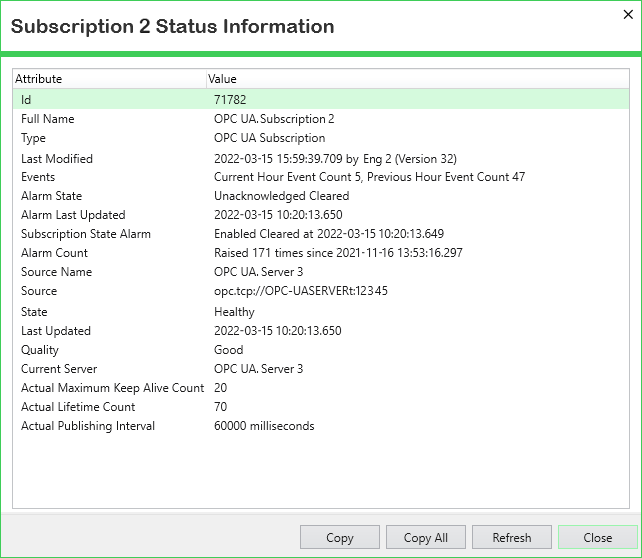Image resolution: width=642 pixels, height=558 pixels.
Task: Choose the Alarm Count row
Action: click(55, 253)
